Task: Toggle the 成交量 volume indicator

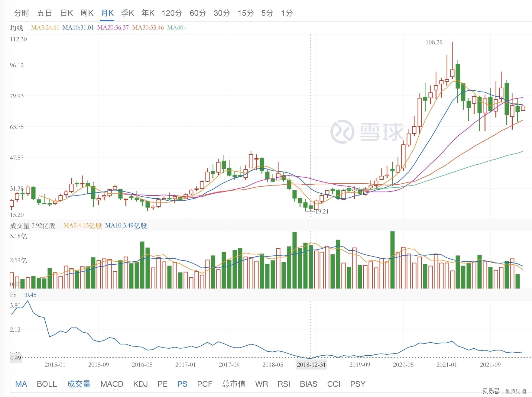Action: [79, 384]
